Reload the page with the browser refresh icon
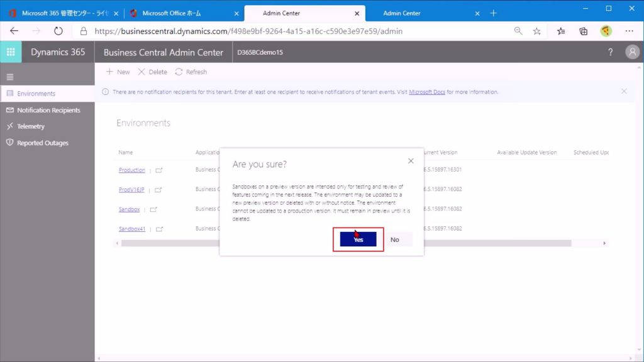Screen dimensions: 644x362 (x=58, y=31)
